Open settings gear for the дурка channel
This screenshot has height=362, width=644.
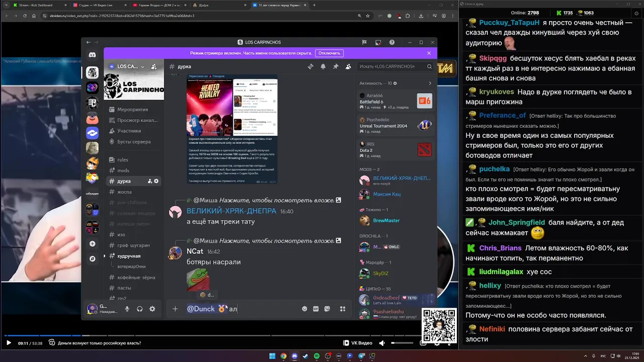(x=156, y=181)
